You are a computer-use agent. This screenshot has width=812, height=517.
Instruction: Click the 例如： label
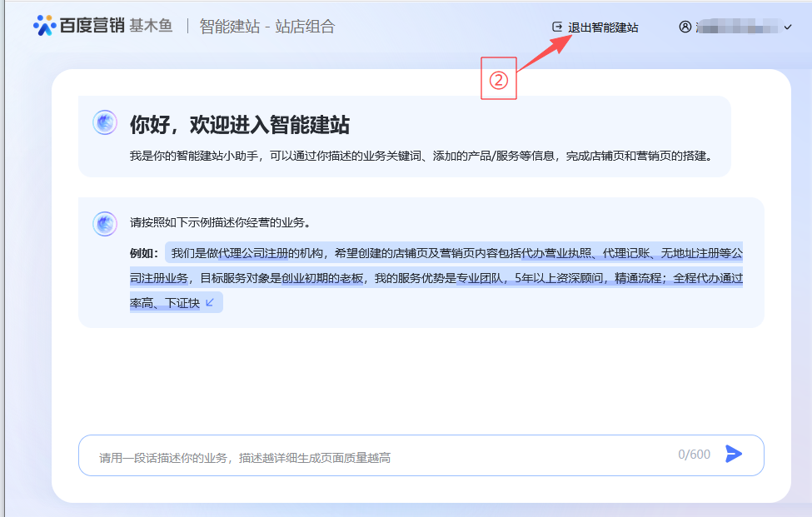point(144,253)
